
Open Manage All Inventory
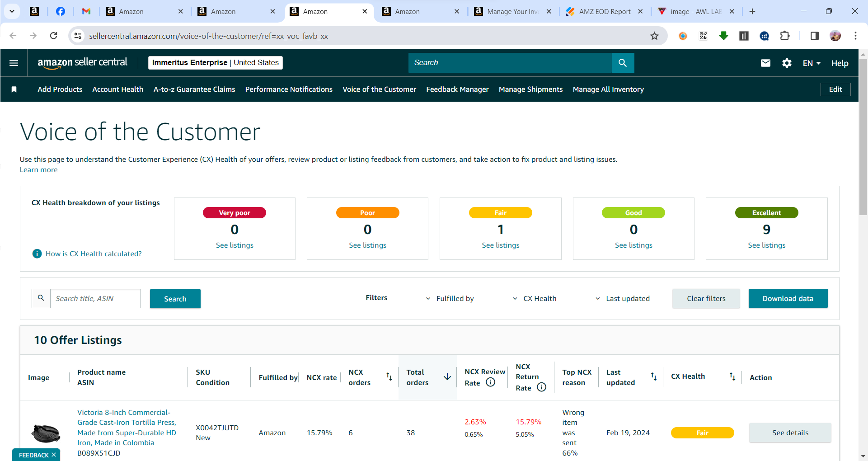point(608,89)
